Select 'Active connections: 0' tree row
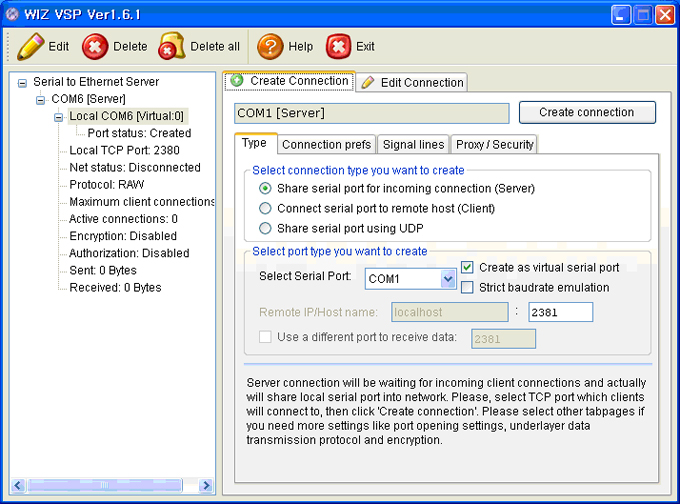 pos(123,219)
